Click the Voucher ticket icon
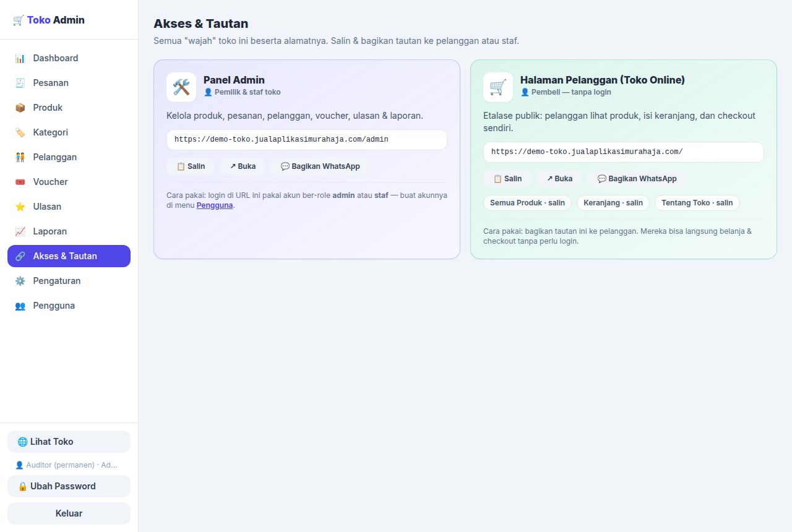Image resolution: width=792 pixels, height=532 pixels. (20, 182)
